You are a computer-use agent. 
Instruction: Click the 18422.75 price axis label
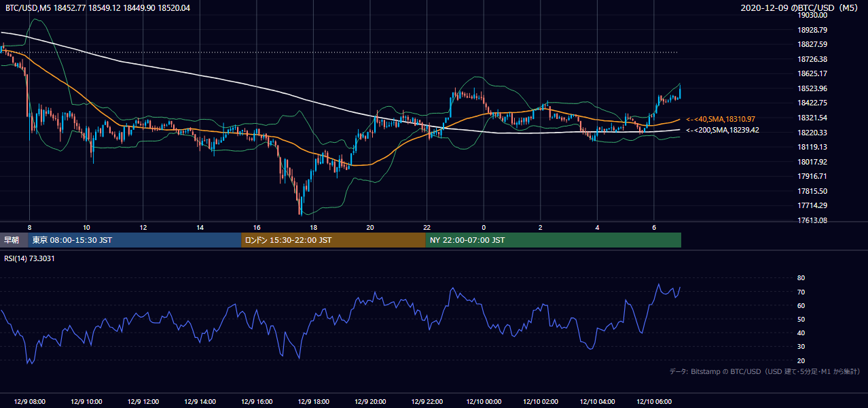[x=812, y=103]
